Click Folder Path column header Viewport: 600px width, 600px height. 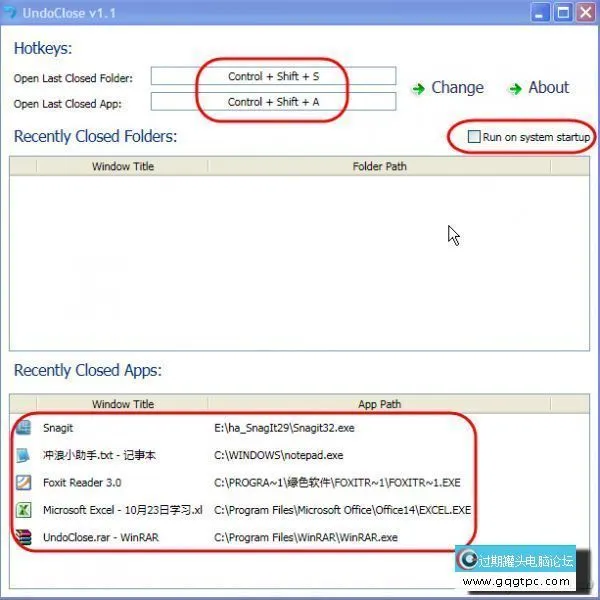click(x=379, y=166)
